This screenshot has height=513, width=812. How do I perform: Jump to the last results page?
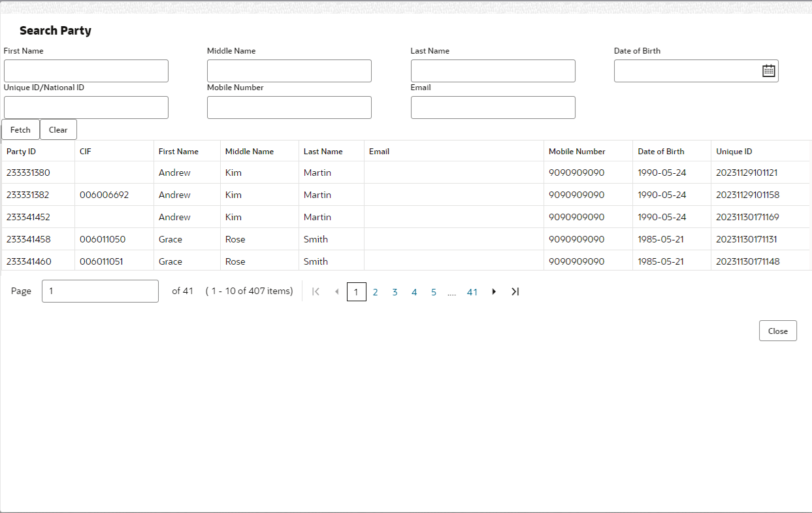point(515,291)
